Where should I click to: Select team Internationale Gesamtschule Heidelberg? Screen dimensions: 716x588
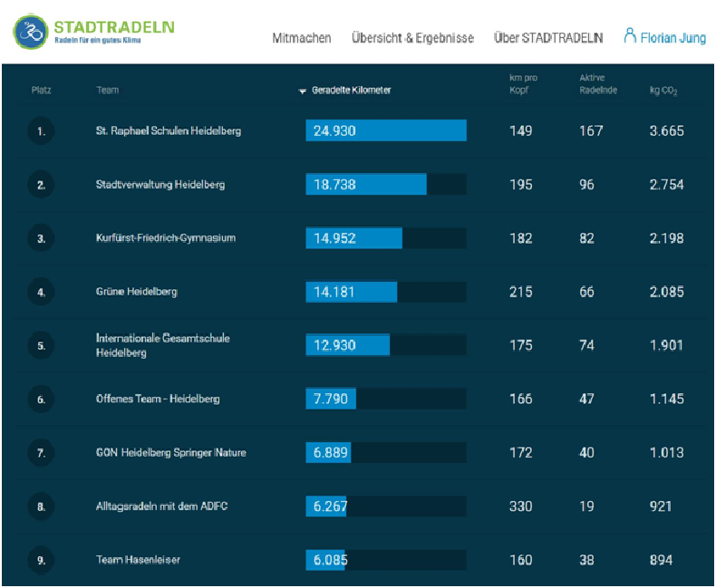[162, 345]
